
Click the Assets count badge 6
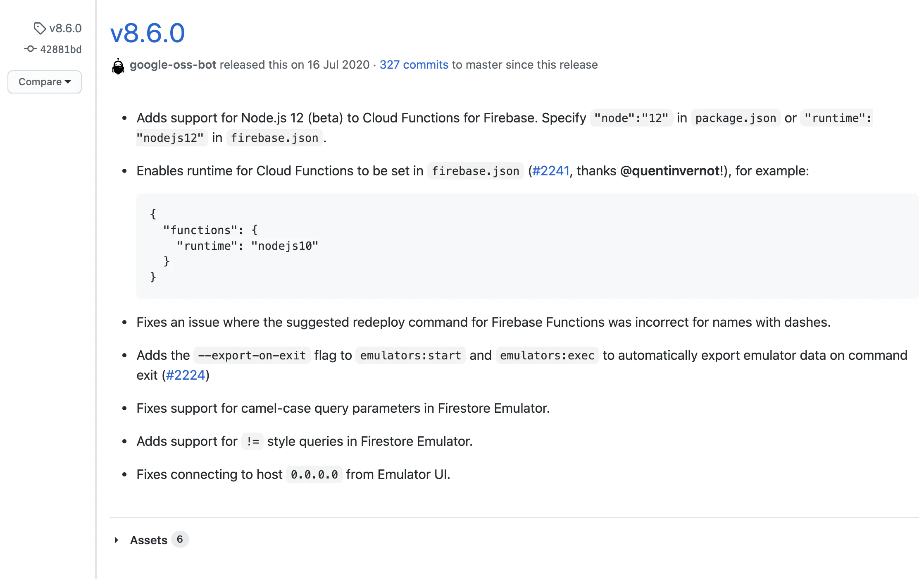(x=180, y=539)
